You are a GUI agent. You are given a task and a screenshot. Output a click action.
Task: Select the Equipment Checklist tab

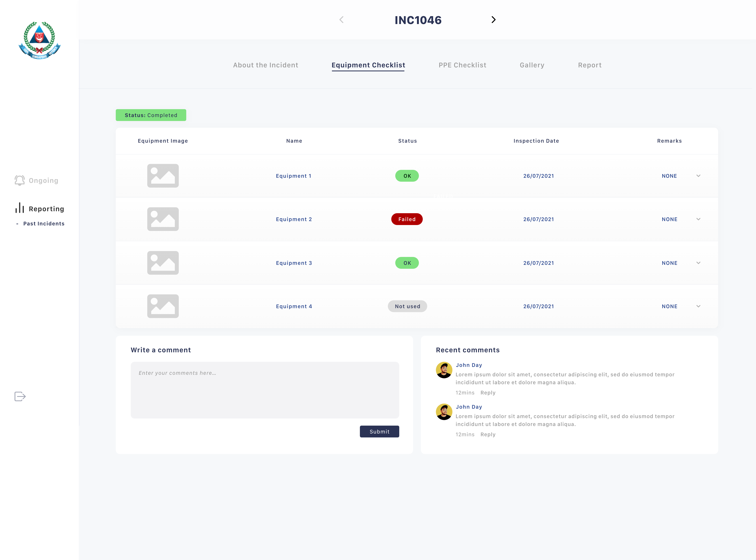tap(368, 65)
